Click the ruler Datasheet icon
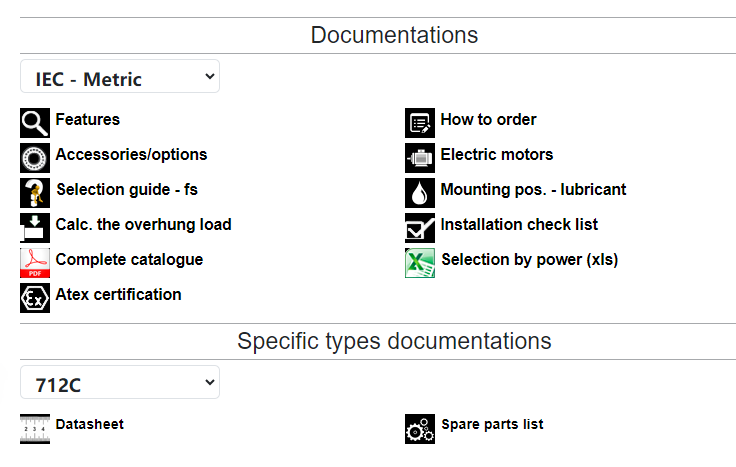 coord(35,429)
